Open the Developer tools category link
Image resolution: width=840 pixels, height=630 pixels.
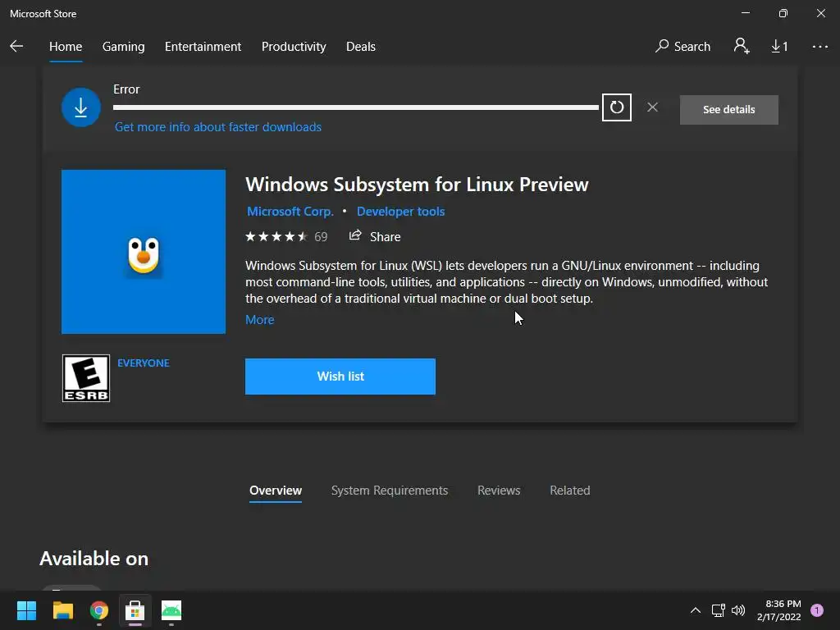click(x=400, y=211)
